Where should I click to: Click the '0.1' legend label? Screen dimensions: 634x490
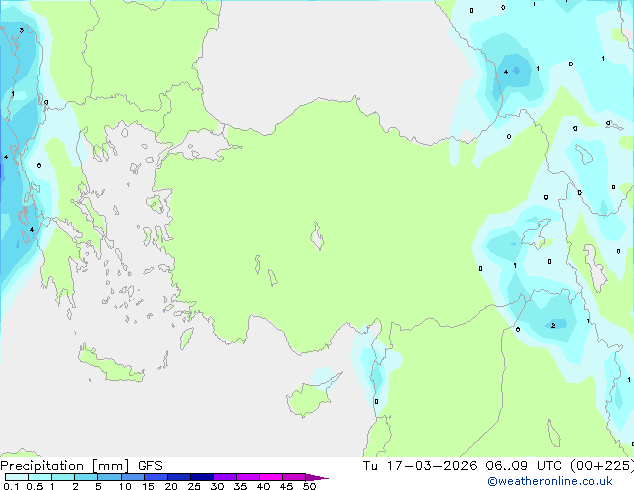(11, 486)
